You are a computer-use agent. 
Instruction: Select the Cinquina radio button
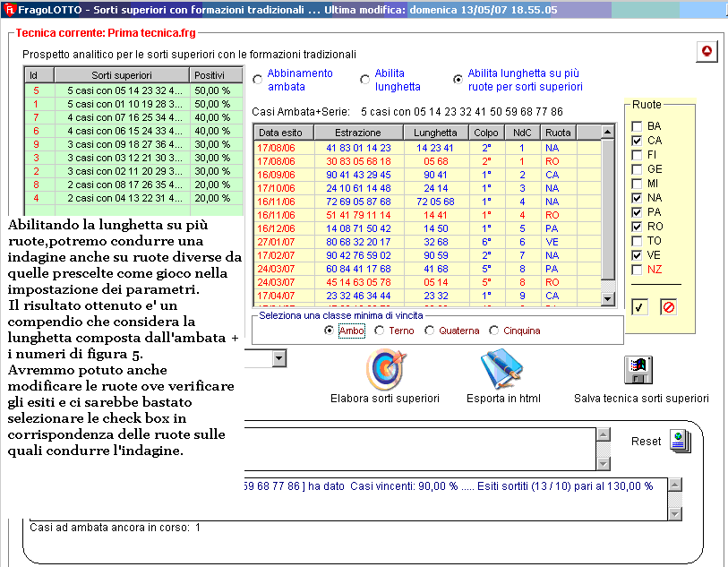[x=494, y=331]
